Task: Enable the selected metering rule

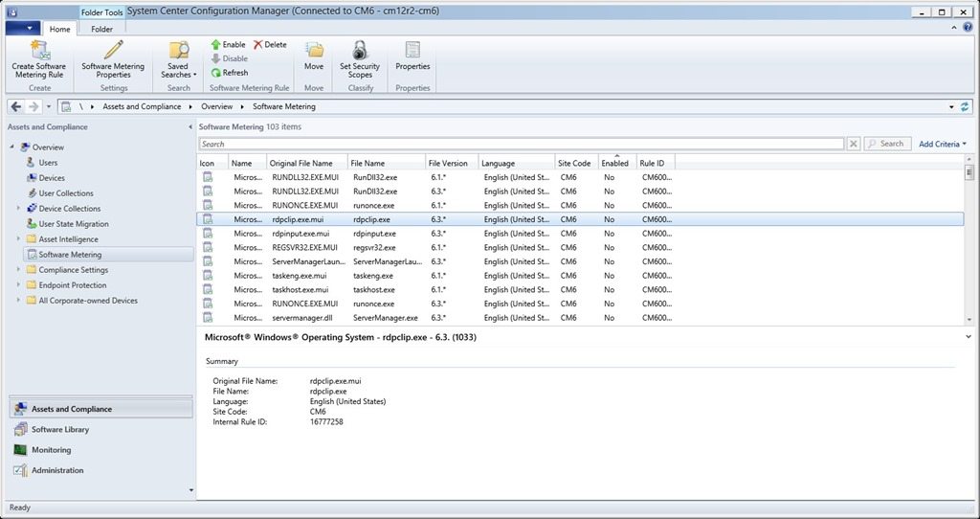Action: (228, 45)
